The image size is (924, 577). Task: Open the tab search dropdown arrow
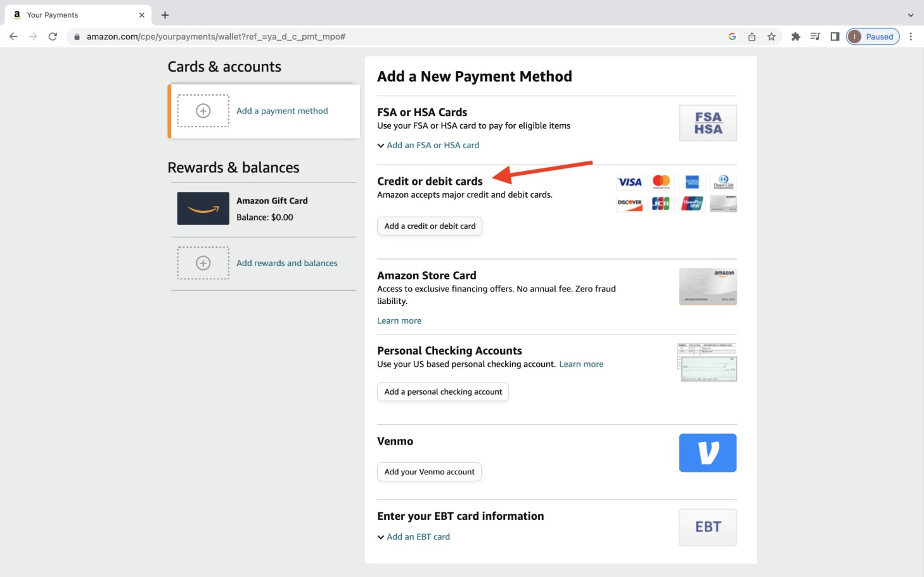click(911, 15)
